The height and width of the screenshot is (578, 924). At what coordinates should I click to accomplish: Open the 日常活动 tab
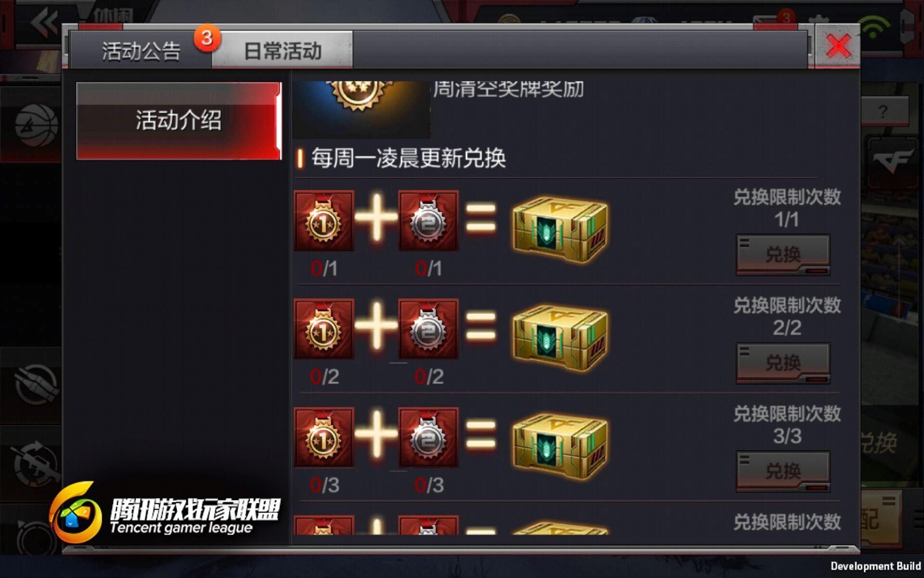282,50
